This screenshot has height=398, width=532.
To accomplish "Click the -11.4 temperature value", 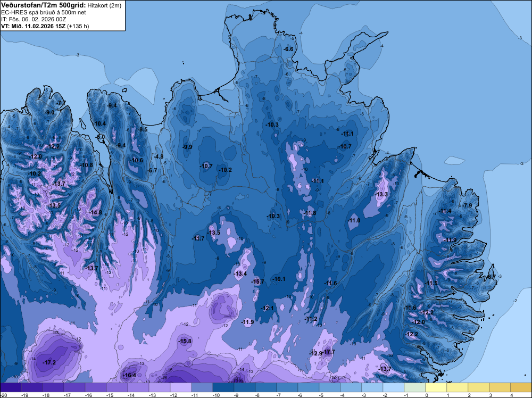I will coord(445,211).
